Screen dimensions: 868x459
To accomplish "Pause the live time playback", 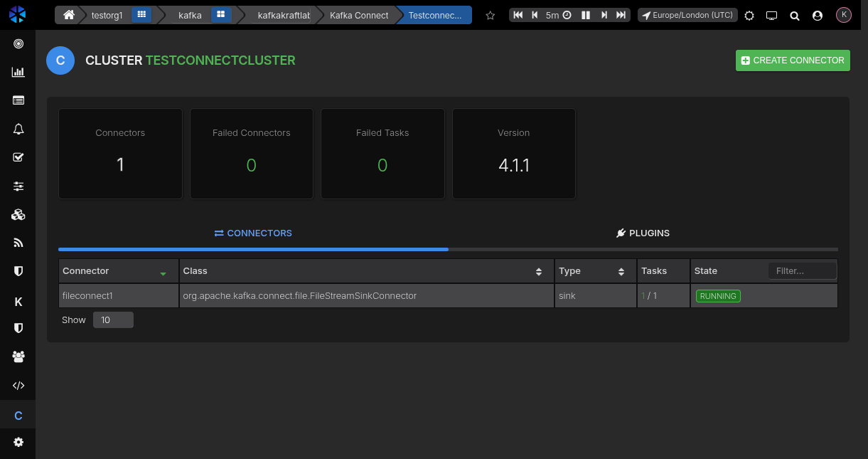I will 586,15.
